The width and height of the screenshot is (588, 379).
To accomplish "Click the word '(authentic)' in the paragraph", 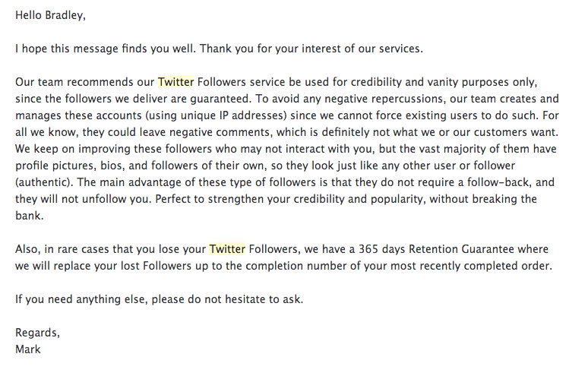I will pyautogui.click(x=44, y=182).
